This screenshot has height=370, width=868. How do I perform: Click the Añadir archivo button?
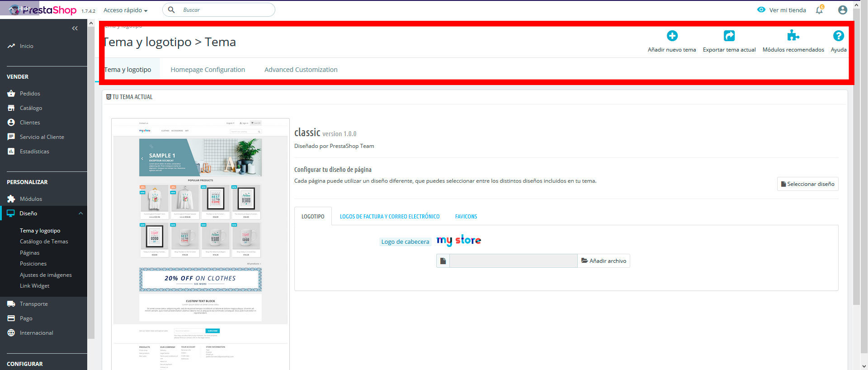[x=604, y=261]
